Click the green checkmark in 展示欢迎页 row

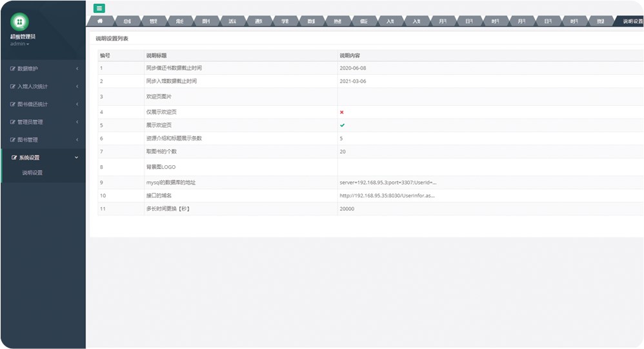342,125
